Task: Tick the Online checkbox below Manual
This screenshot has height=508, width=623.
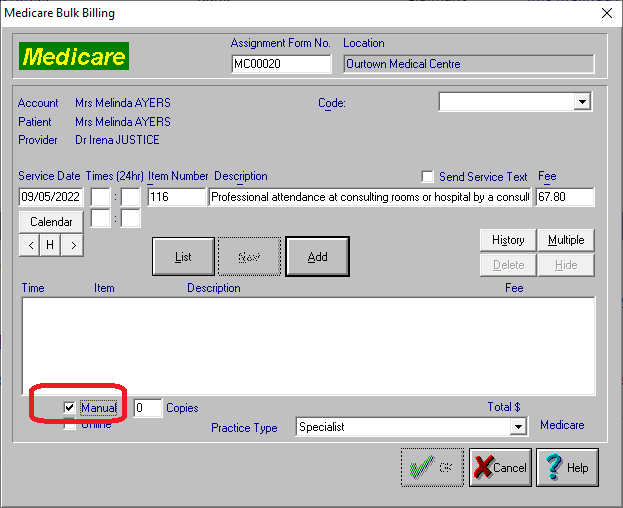Action: pos(69,425)
